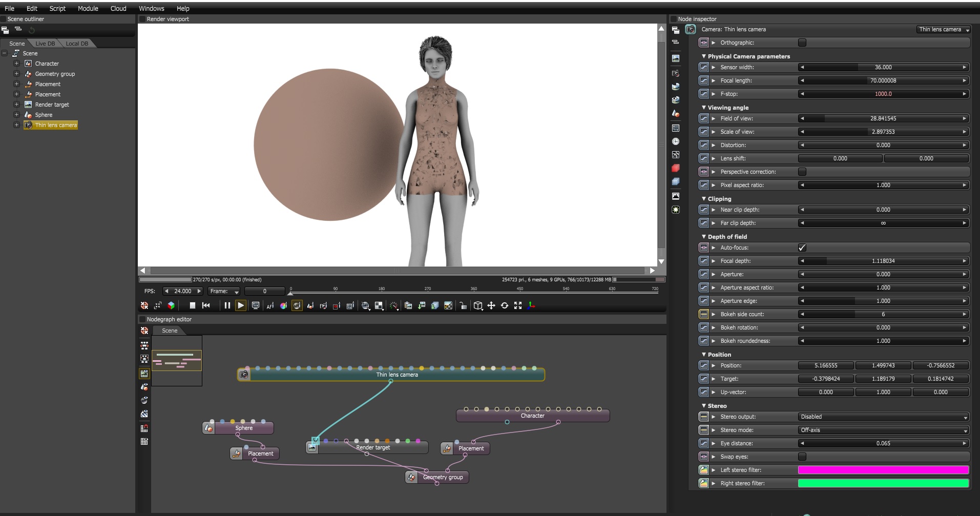Select Render target in scene outliner
Image resolution: width=980 pixels, height=516 pixels.
click(52, 105)
